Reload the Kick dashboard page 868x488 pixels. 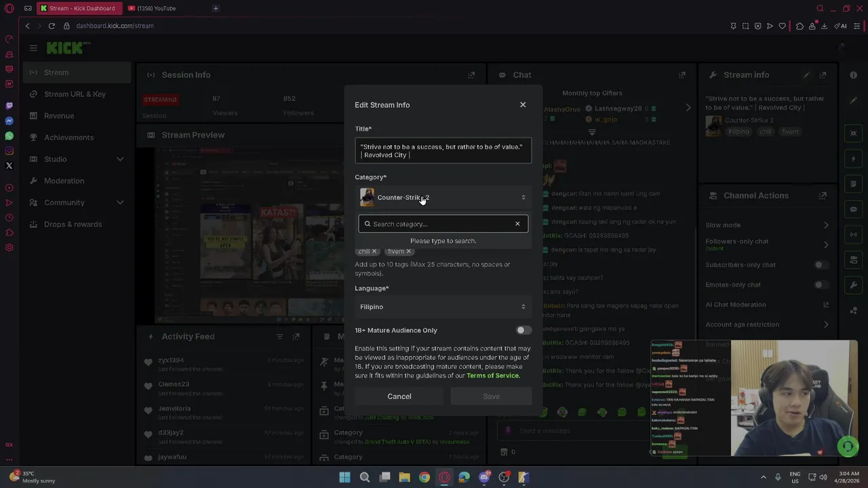[52, 26]
